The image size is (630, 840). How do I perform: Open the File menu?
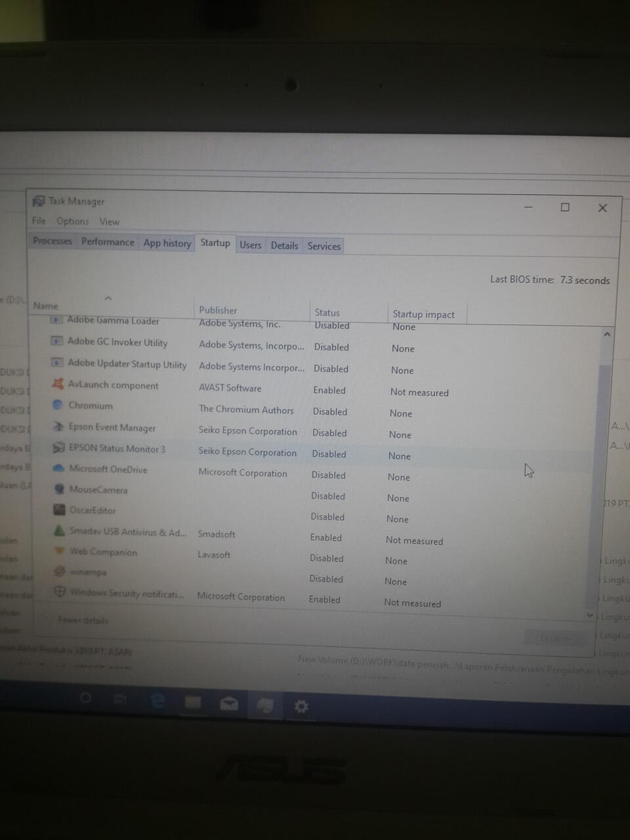click(x=39, y=220)
